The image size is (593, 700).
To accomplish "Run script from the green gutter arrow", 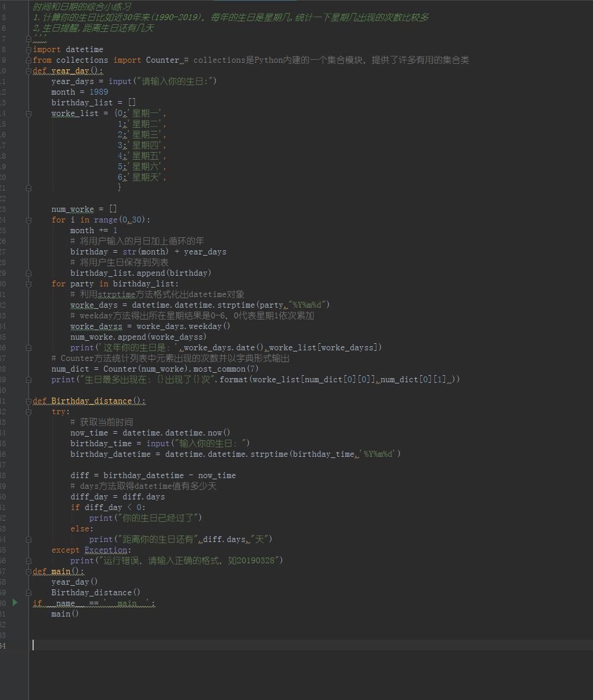I will tap(15, 603).
